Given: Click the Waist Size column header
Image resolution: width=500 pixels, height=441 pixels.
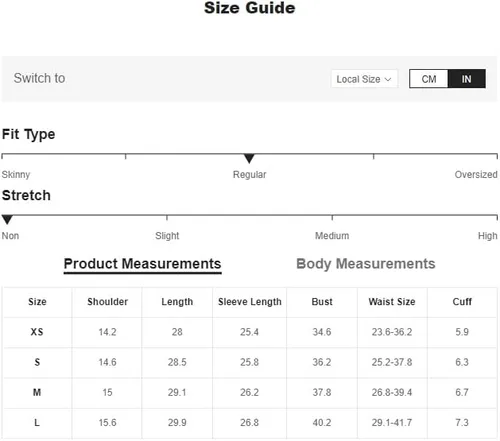Looking at the screenshot, I should 392,302.
